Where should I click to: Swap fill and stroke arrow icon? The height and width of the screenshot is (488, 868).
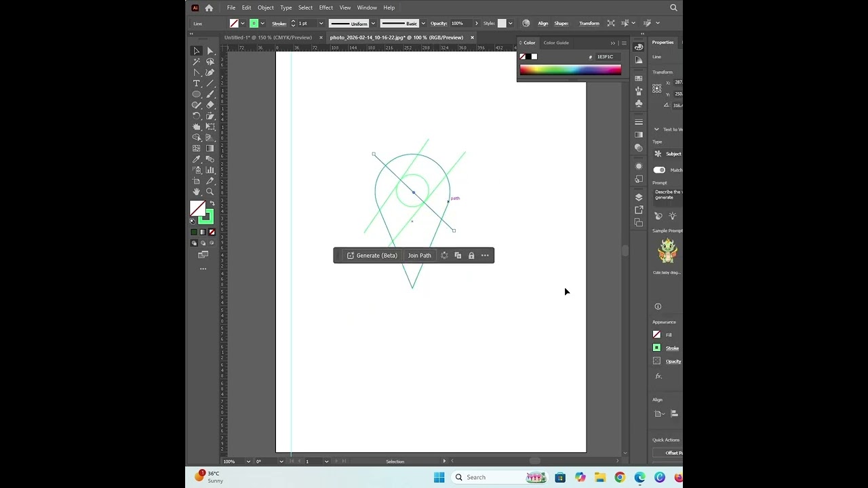(212, 203)
